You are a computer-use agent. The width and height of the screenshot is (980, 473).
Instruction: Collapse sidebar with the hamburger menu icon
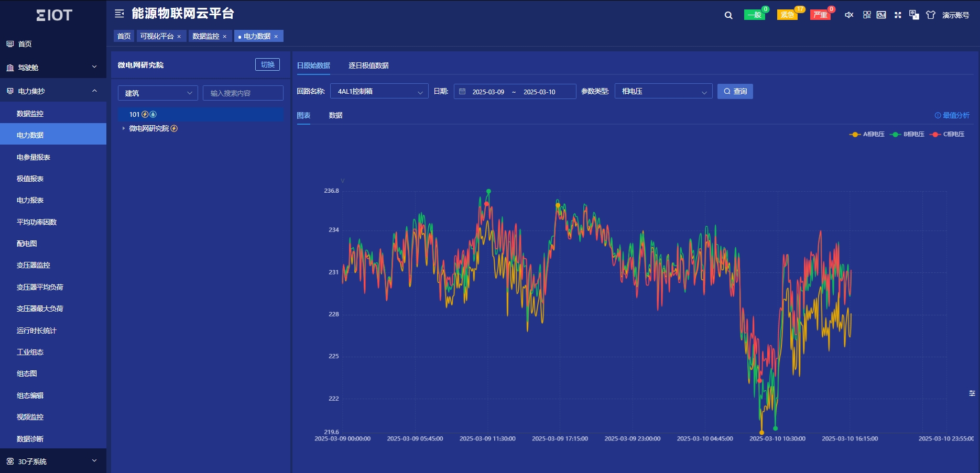(x=119, y=14)
